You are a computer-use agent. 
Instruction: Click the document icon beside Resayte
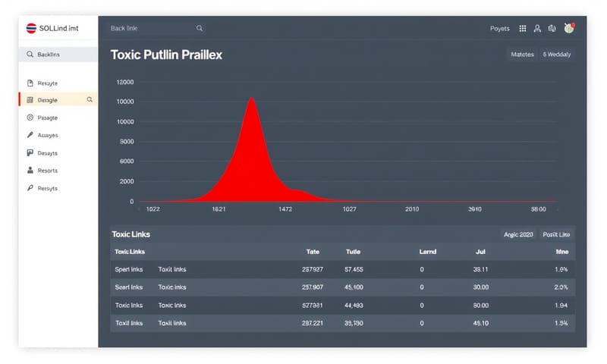pyautogui.click(x=30, y=83)
